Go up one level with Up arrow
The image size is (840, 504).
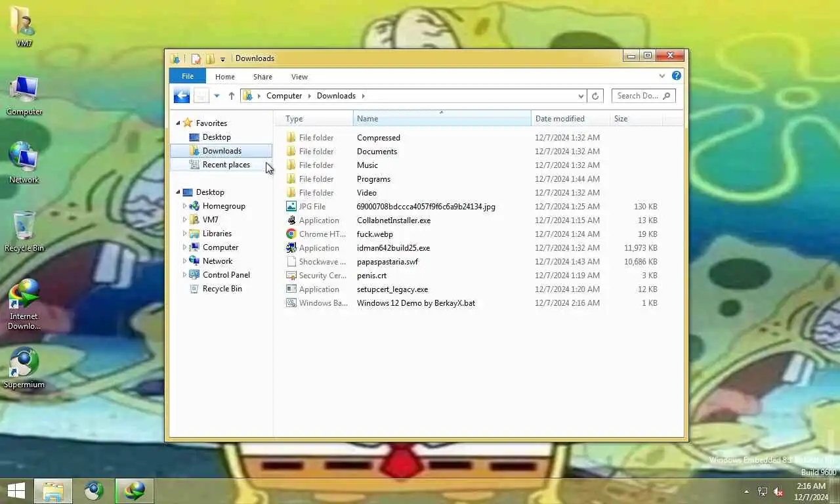pyautogui.click(x=232, y=96)
